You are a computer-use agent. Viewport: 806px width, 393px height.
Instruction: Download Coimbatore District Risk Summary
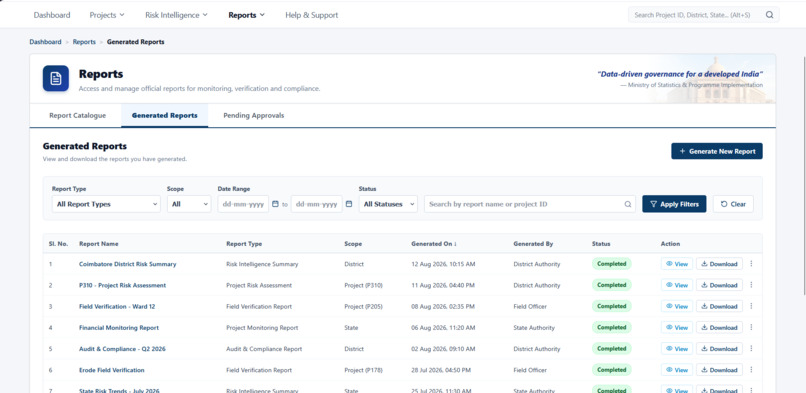[x=719, y=264]
